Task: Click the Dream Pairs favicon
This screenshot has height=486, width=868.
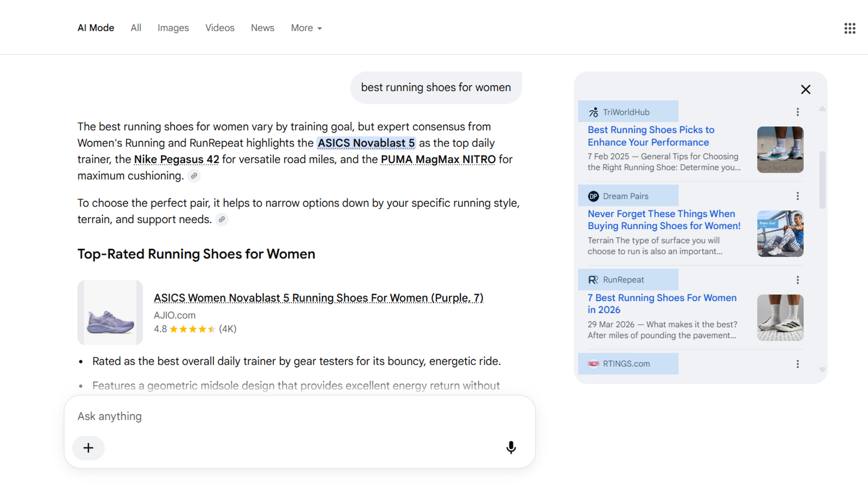Action: (593, 196)
